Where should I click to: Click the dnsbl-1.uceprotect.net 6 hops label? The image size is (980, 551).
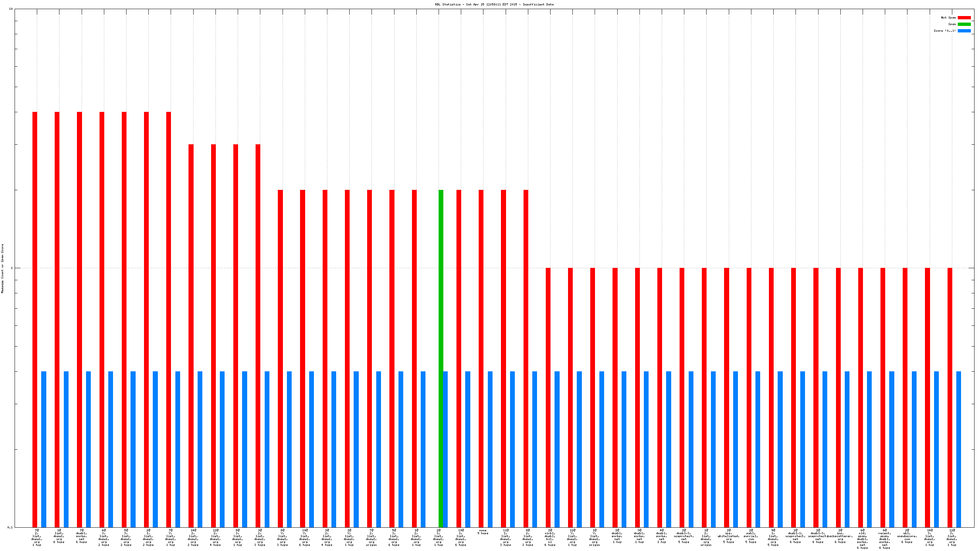click(795, 536)
